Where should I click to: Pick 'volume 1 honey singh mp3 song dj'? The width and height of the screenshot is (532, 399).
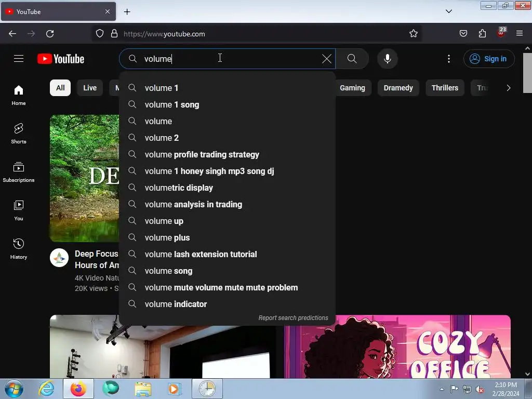(x=228, y=171)
